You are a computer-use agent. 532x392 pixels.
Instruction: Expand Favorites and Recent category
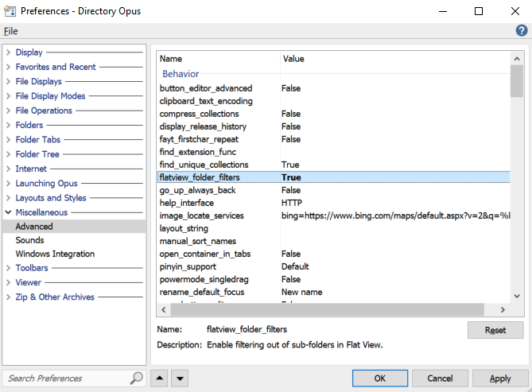(8, 67)
